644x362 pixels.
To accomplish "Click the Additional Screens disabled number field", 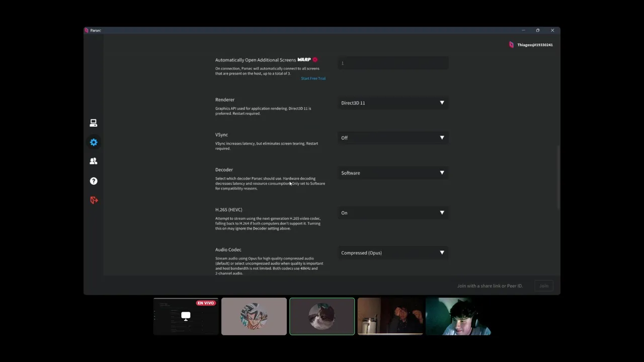I will [x=393, y=63].
